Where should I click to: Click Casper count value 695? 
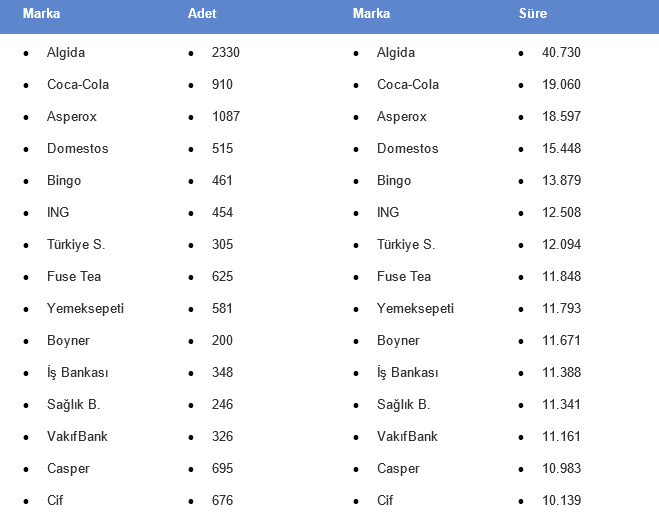(x=222, y=468)
